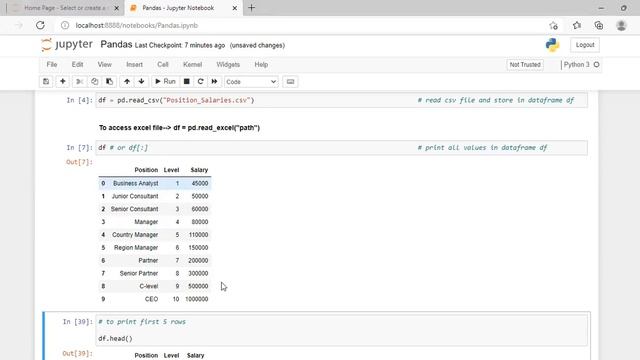The height and width of the screenshot is (360, 640).
Task: Restart kernel and run all cells icon
Action: point(214,82)
